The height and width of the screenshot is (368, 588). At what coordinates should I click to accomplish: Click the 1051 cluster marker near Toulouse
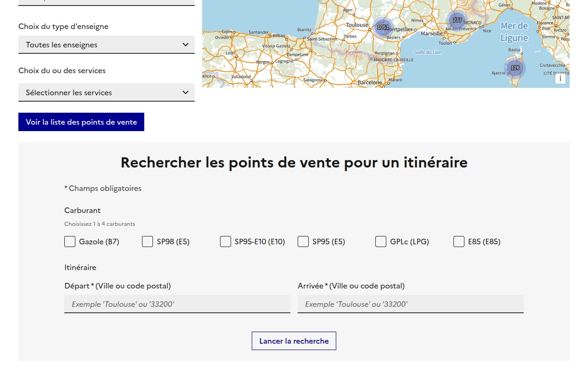coord(383,27)
